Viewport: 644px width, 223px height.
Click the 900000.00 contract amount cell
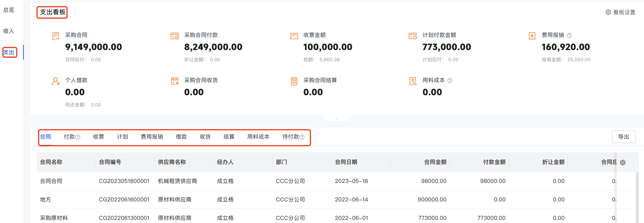point(432,200)
